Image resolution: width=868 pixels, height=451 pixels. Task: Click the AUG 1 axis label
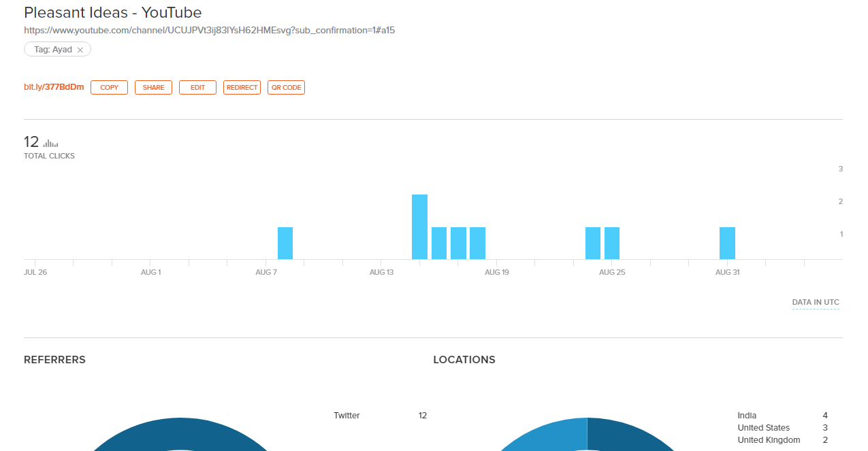[150, 272]
